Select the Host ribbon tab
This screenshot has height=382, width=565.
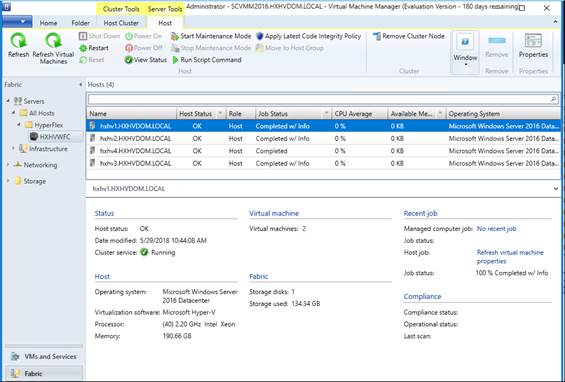click(165, 23)
